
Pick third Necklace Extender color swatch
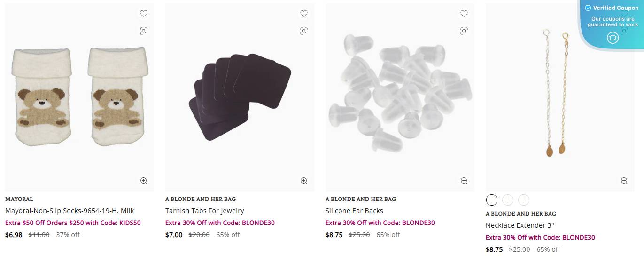[x=524, y=200]
